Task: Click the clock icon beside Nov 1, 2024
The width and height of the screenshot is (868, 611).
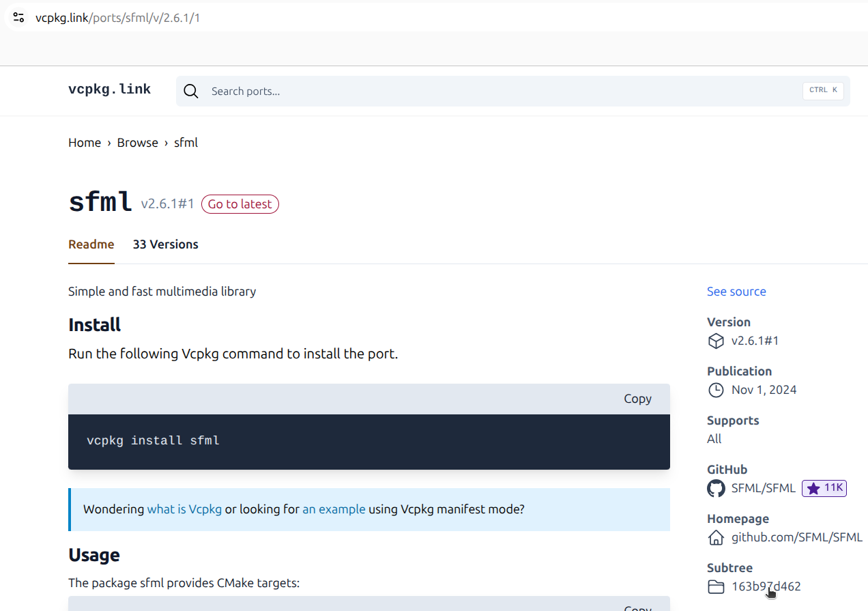Action: click(716, 390)
